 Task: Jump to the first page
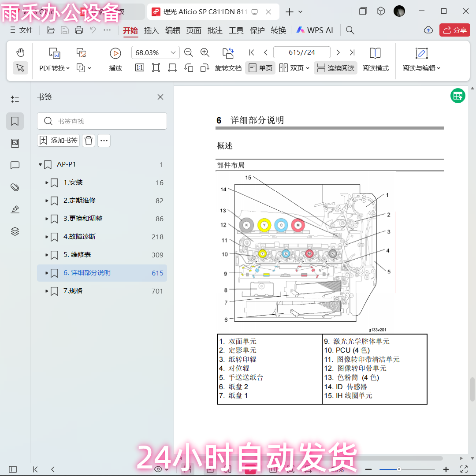pos(252,52)
